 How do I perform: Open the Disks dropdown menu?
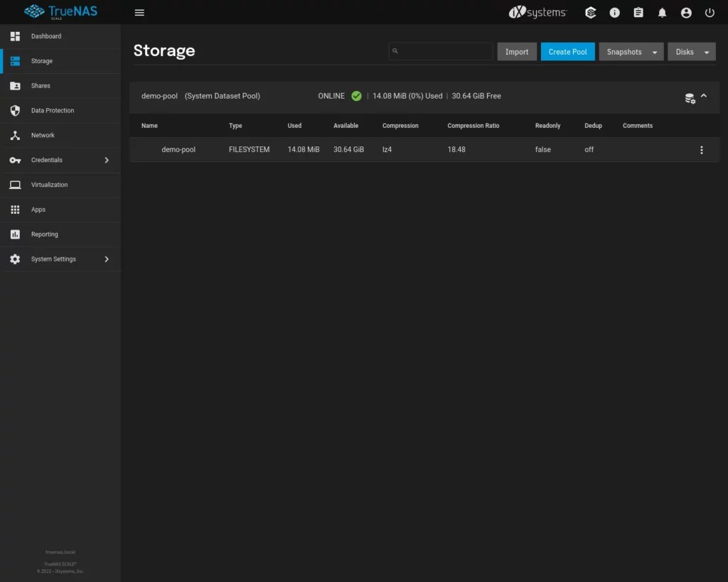point(691,51)
